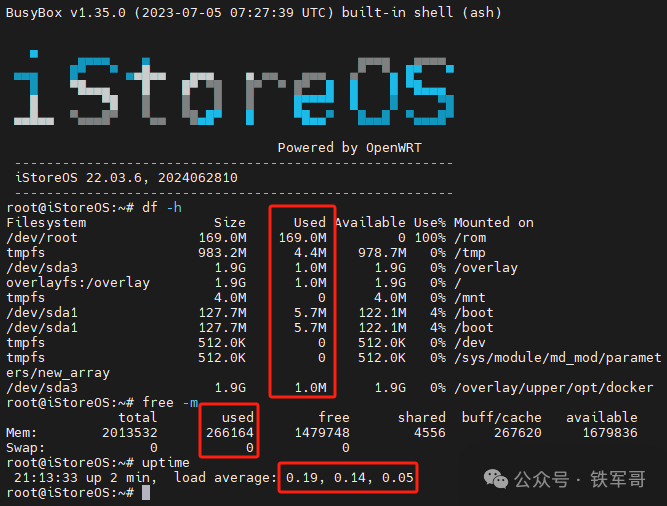Click the terminal cursor block after final prompt
Screen dimensions: 667x506
[146, 493]
